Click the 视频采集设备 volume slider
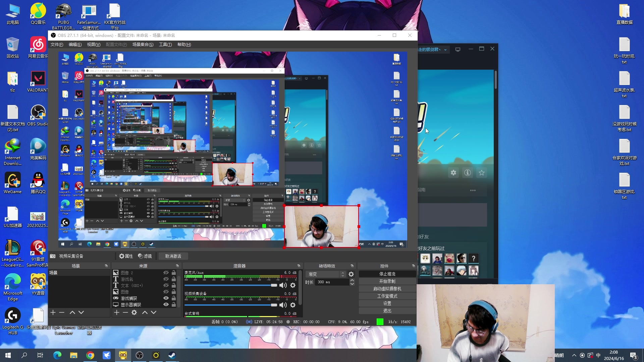Screen dimensions: 644x362 pos(231,305)
